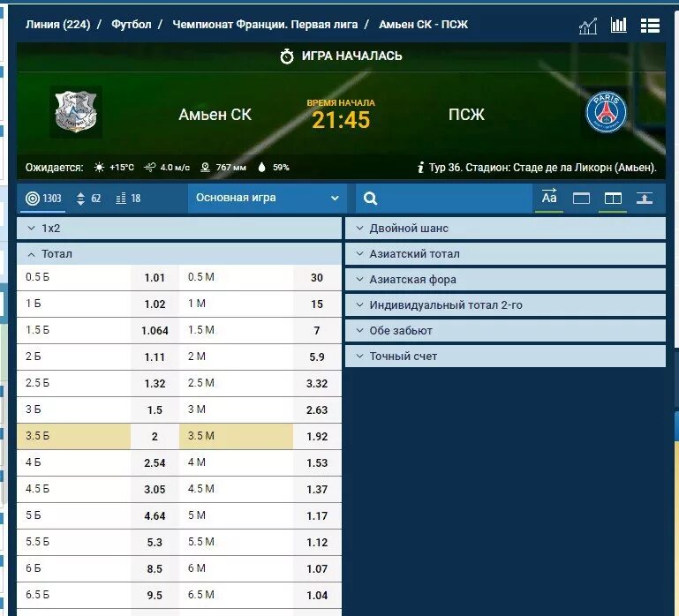Image resolution: width=679 pixels, height=616 pixels.
Task: Bet on 4 М odds 1.53
Action: (317, 462)
